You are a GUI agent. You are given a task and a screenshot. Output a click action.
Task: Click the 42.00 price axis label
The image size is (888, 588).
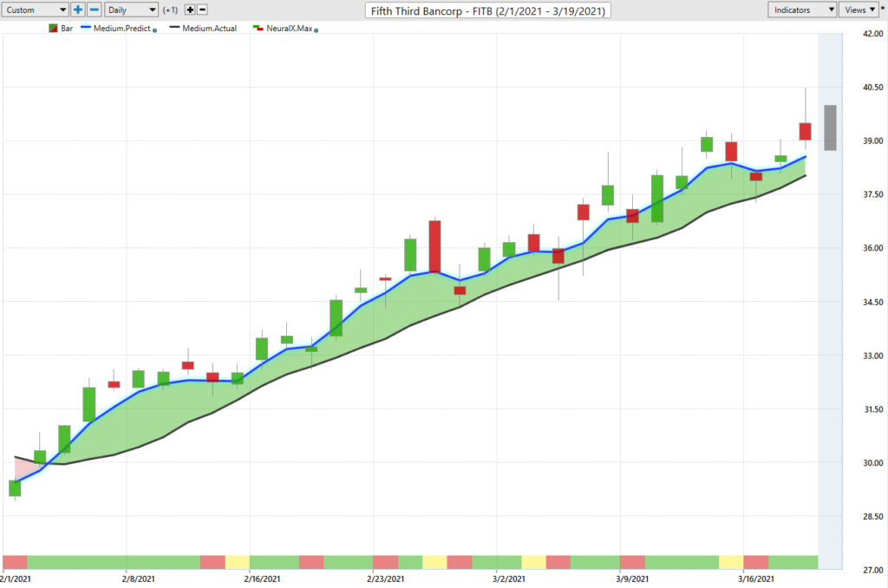872,34
